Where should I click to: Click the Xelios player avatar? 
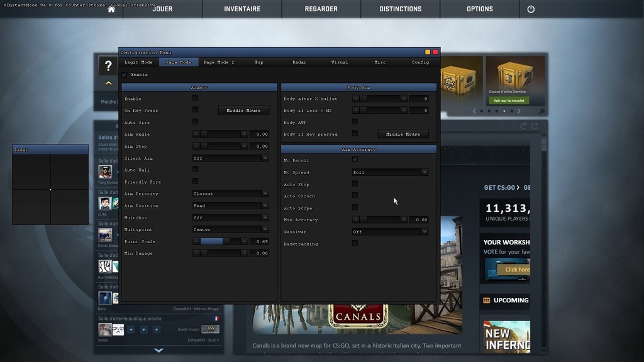105,329
